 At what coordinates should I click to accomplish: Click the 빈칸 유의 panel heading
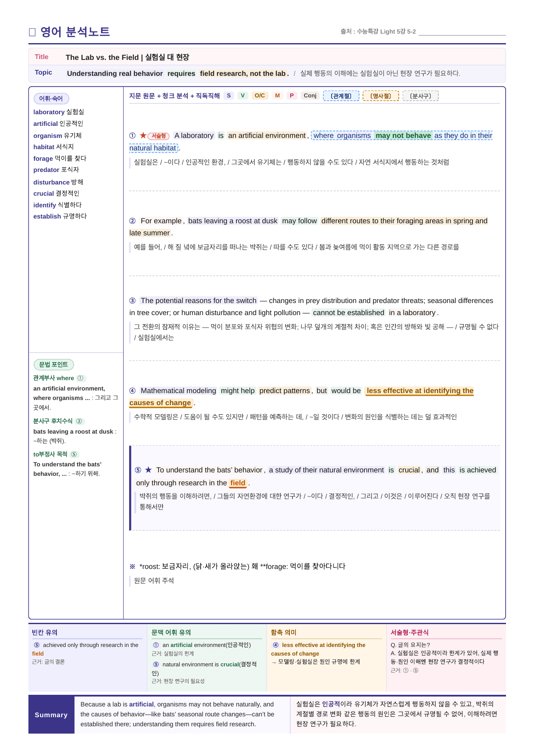[x=44, y=632]
